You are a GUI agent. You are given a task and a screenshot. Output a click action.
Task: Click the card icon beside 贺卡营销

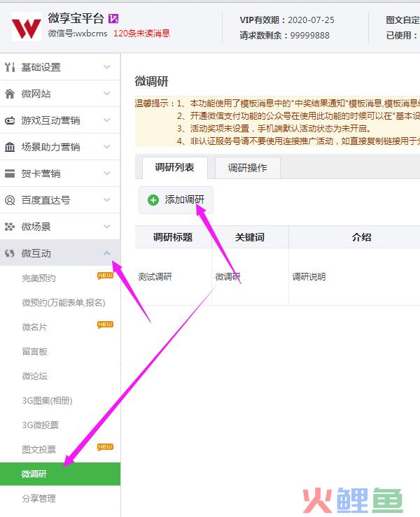coord(10,173)
